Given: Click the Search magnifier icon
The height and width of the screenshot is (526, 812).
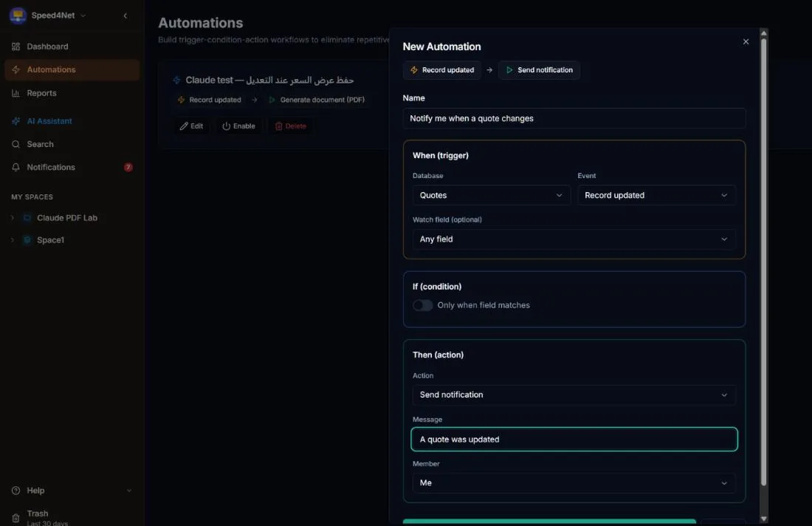Looking at the screenshot, I should 16,144.
